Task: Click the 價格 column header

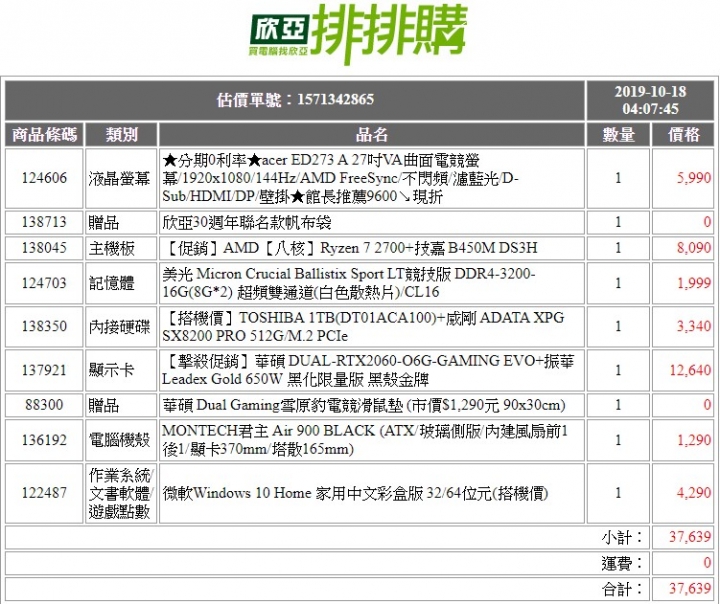Action: pos(683,135)
